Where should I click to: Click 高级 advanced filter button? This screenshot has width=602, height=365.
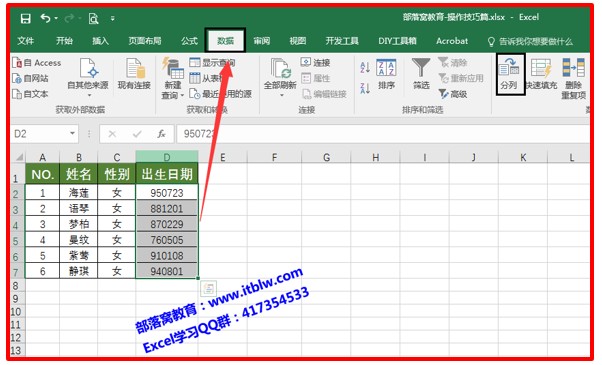[x=453, y=94]
